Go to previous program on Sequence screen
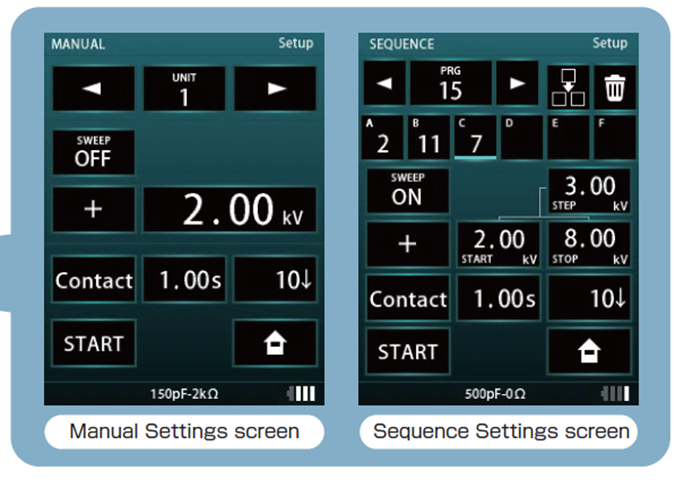This screenshot has height=489, width=684. pos(384,83)
